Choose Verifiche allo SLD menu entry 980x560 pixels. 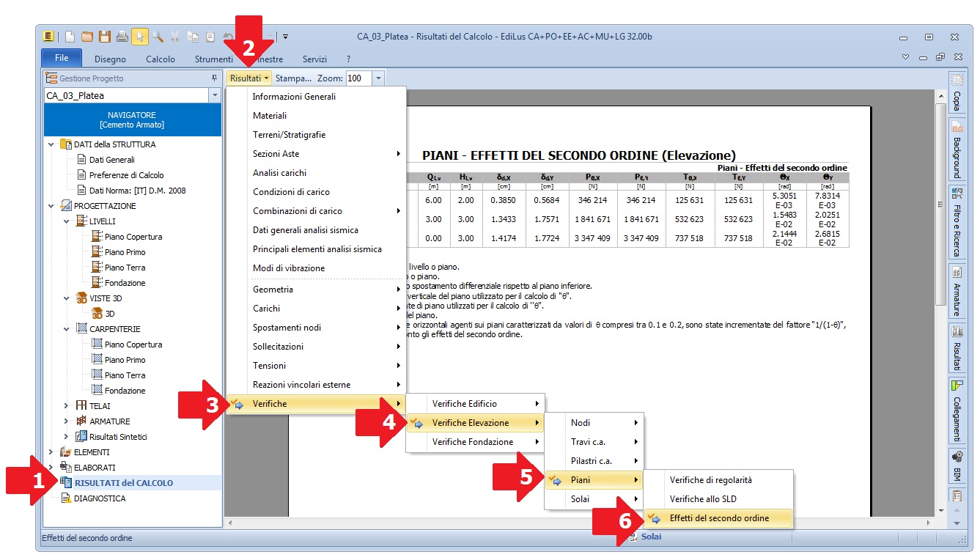click(719, 499)
